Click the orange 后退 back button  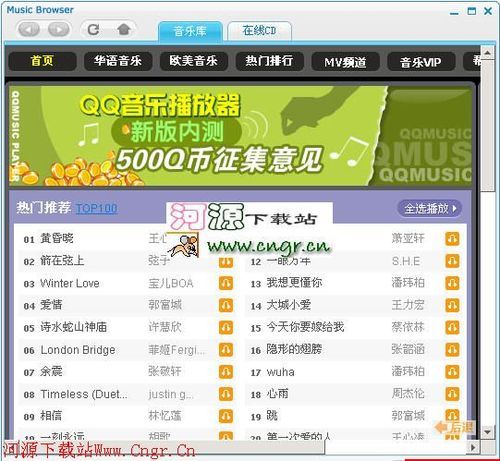[x=455, y=427]
